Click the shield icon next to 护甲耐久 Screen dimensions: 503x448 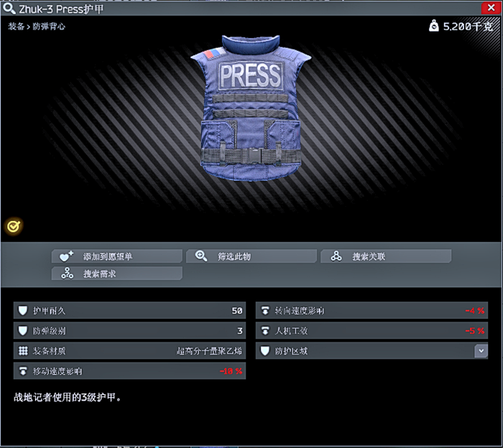(23, 311)
